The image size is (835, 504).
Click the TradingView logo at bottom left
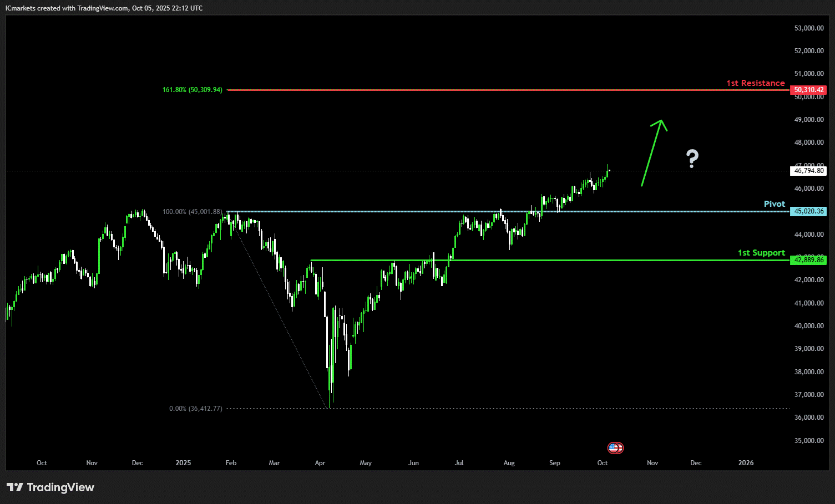50,487
